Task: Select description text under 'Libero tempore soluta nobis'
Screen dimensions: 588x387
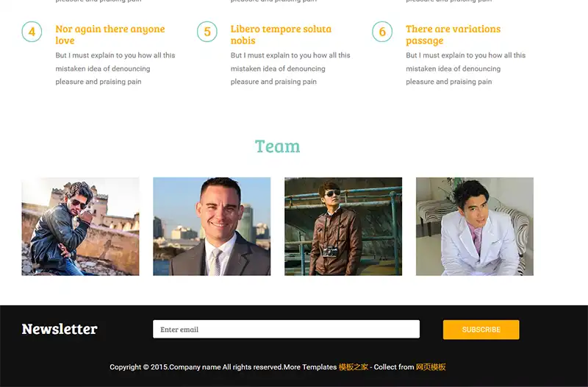Action: pyautogui.click(x=290, y=68)
